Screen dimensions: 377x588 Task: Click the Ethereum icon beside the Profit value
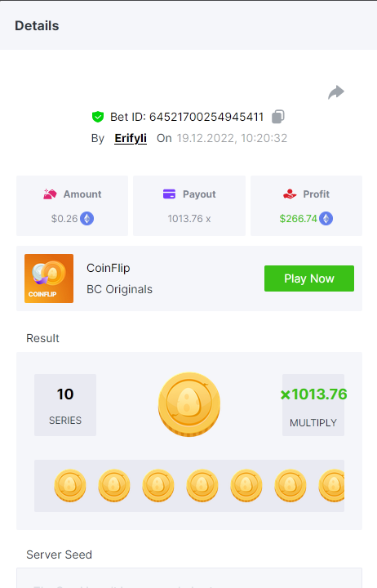point(326,219)
